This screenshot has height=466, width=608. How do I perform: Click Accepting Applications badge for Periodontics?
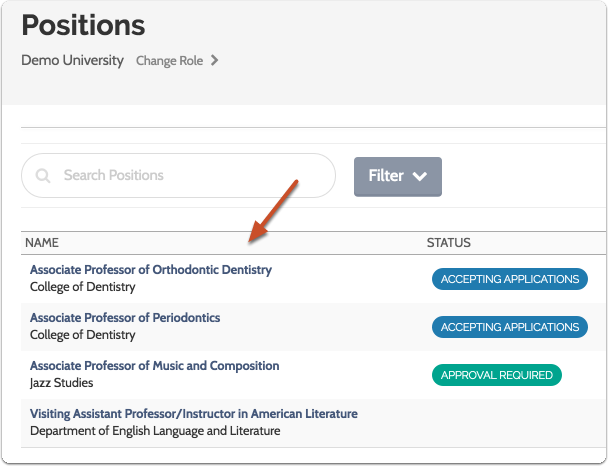510,327
